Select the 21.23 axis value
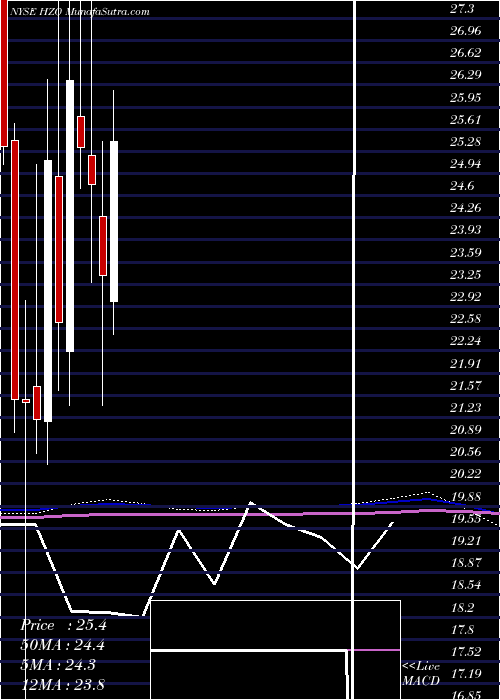Screen dimensions: 500x700 click(x=466, y=408)
